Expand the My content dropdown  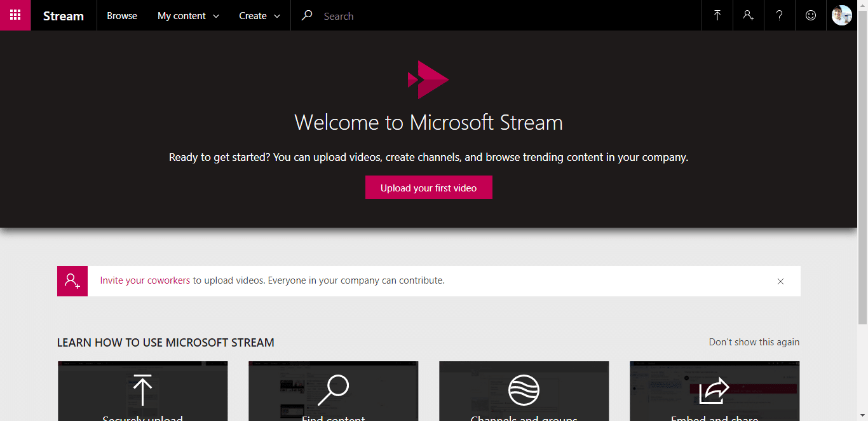[188, 16]
